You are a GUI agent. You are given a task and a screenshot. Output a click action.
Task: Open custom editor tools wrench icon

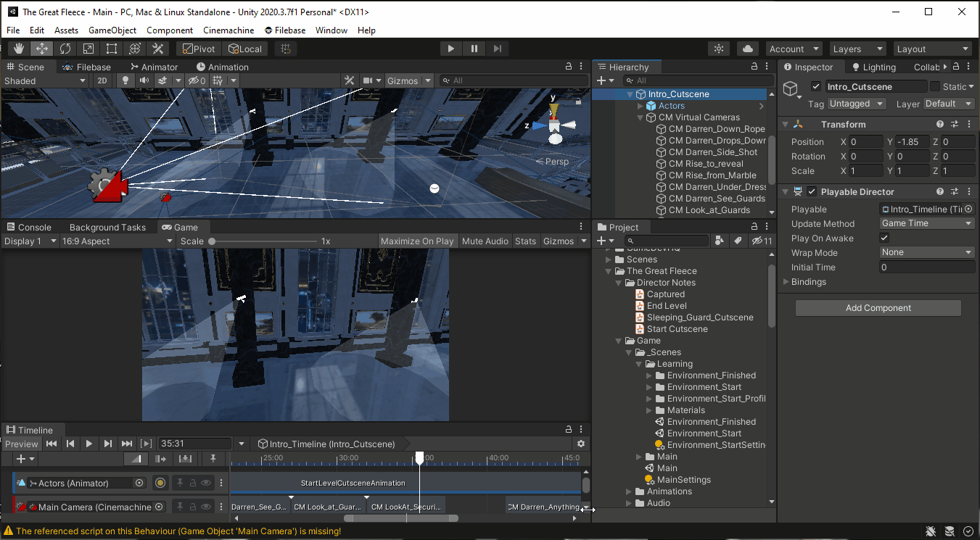[x=157, y=49]
